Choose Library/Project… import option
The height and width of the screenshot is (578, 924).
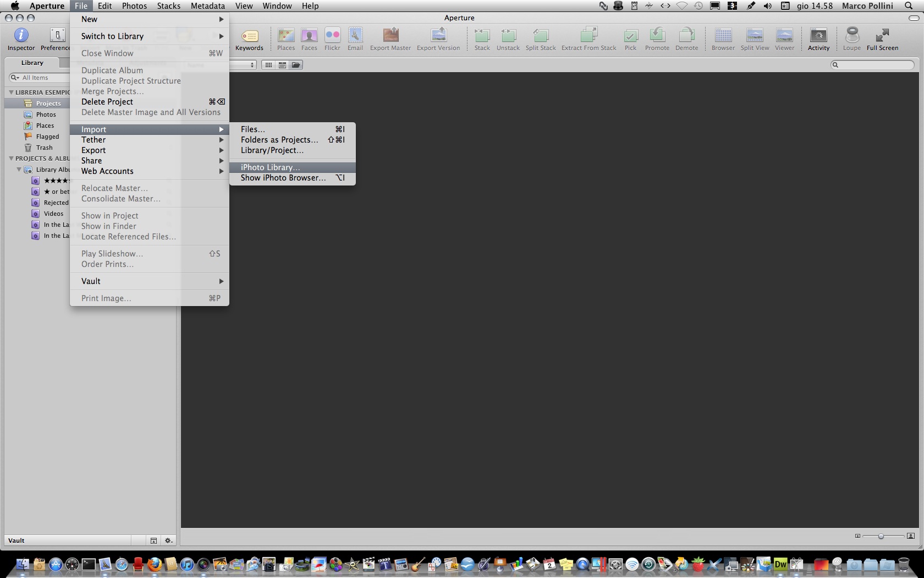(293, 150)
